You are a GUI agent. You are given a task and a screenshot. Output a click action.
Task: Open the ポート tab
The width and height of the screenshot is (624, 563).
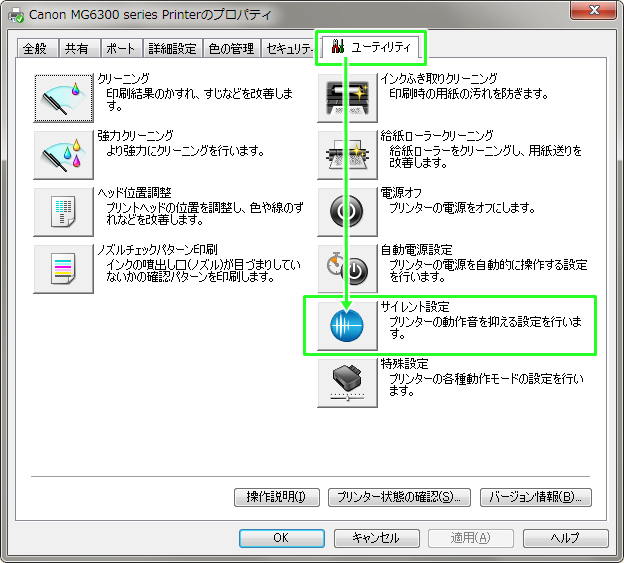click(x=121, y=48)
